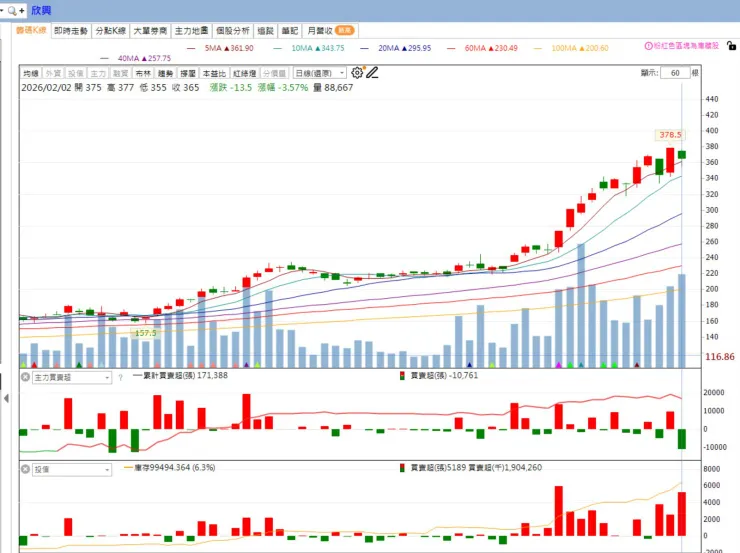
Task: Click the magenta triangle marker on the date axis
Action: (559, 365)
